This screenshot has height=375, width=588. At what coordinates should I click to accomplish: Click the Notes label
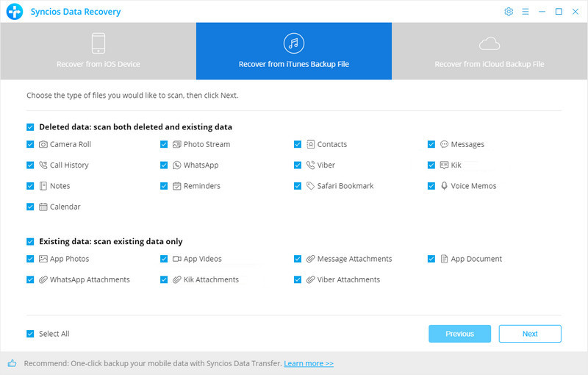(x=60, y=186)
